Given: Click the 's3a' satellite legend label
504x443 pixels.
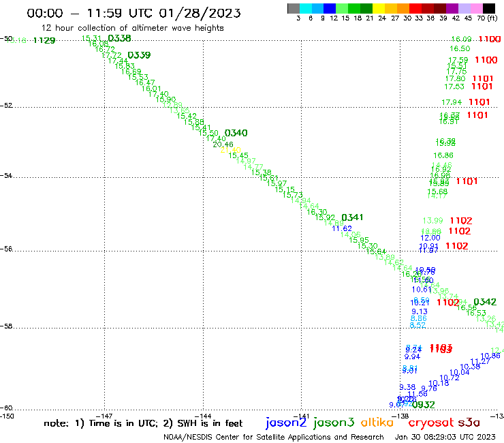Looking at the screenshot, I should click(x=469, y=423).
